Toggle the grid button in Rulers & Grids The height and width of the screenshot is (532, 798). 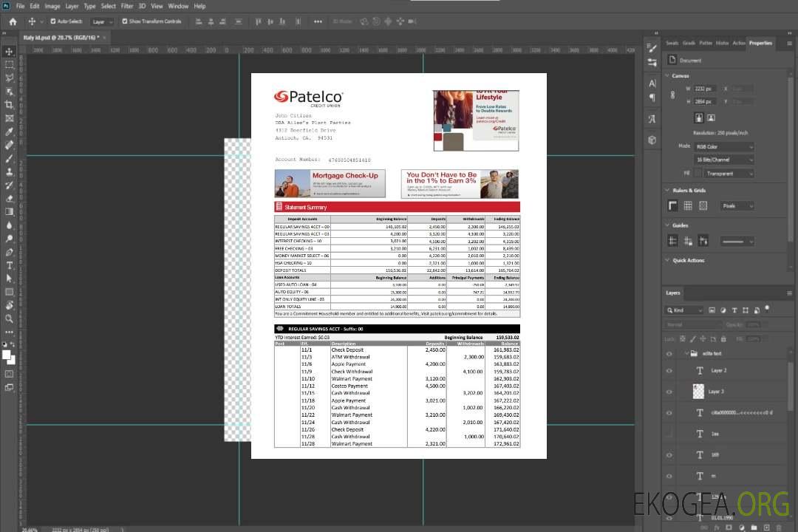point(688,205)
